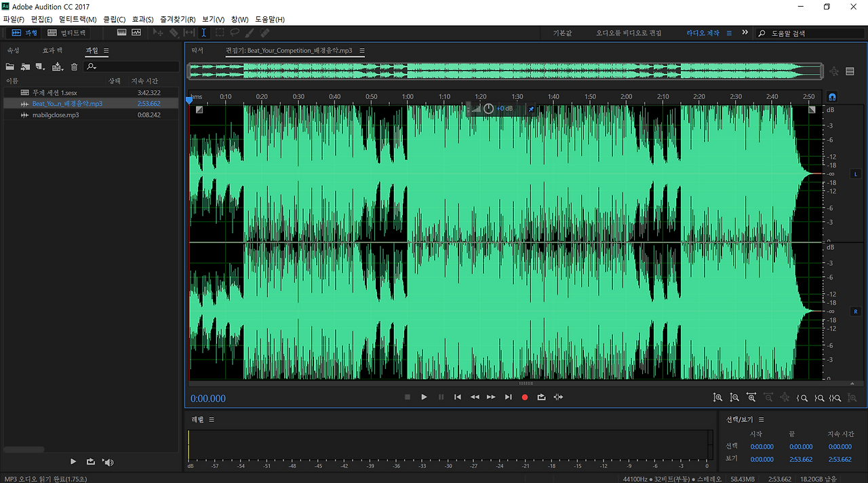Click Open File folder icon
This screenshot has height=483, width=868.
[10, 66]
